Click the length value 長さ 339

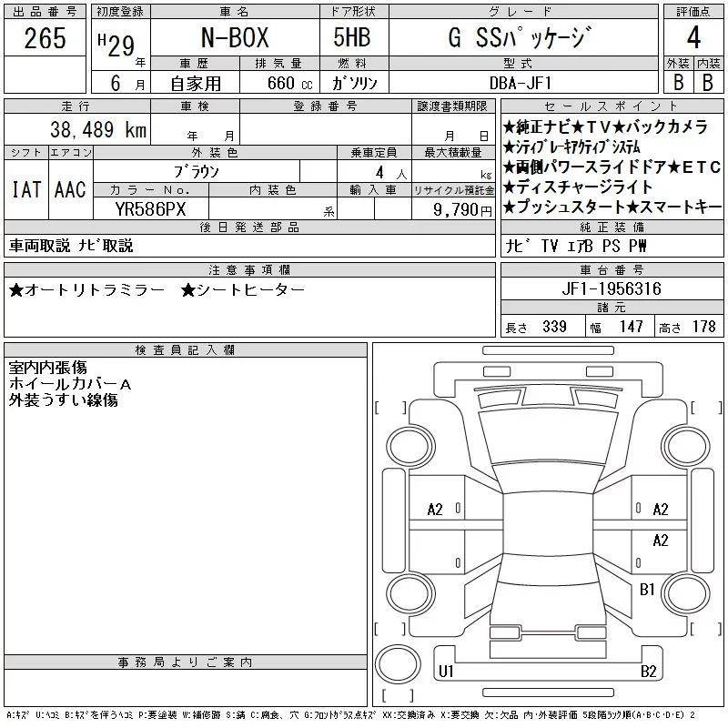click(x=536, y=327)
